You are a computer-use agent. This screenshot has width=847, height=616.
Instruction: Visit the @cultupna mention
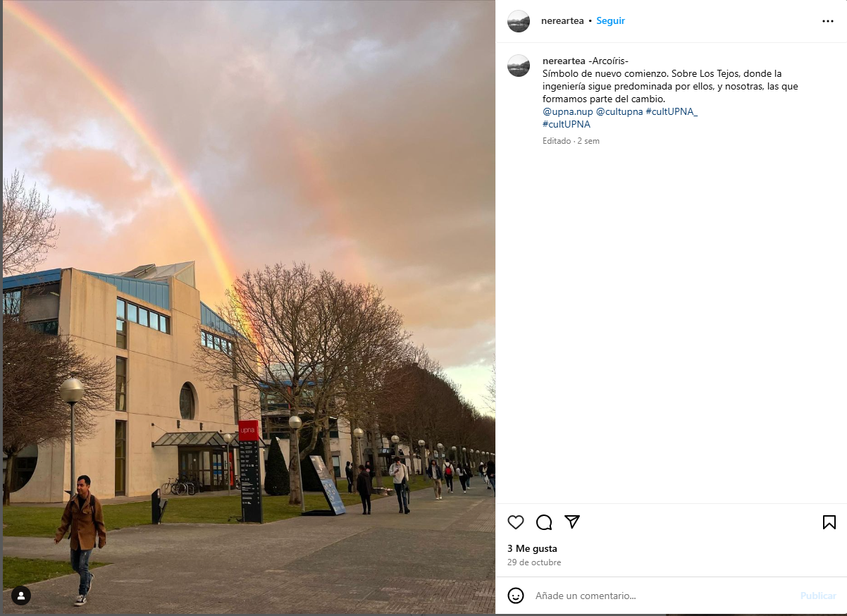pyautogui.click(x=619, y=112)
